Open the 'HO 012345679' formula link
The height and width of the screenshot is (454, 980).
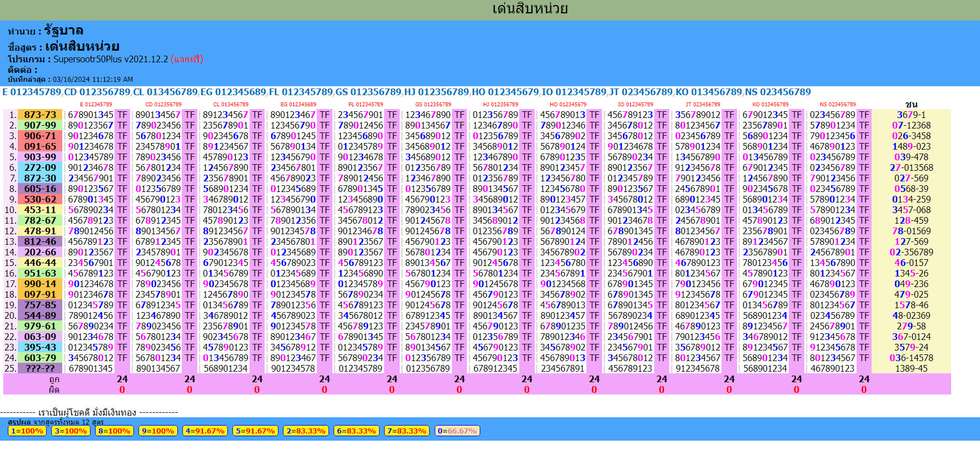click(505, 92)
